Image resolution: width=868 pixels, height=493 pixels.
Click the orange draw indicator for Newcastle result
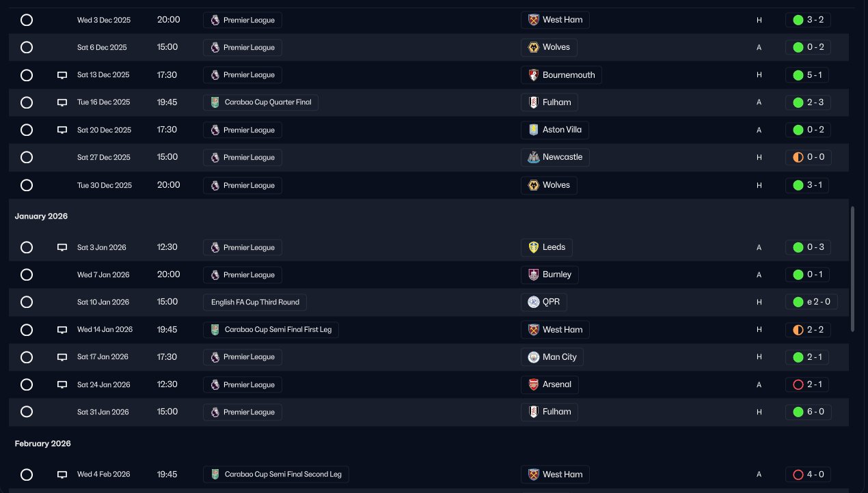tap(798, 157)
